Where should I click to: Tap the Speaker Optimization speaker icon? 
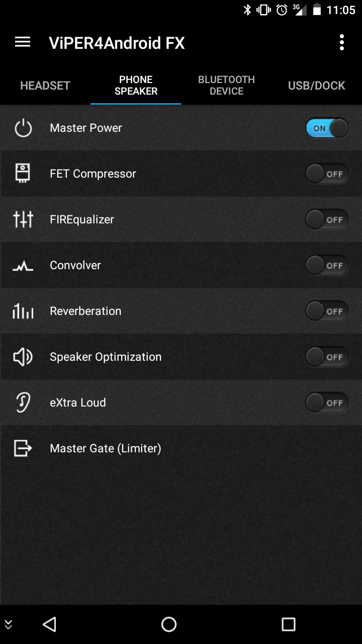point(23,357)
